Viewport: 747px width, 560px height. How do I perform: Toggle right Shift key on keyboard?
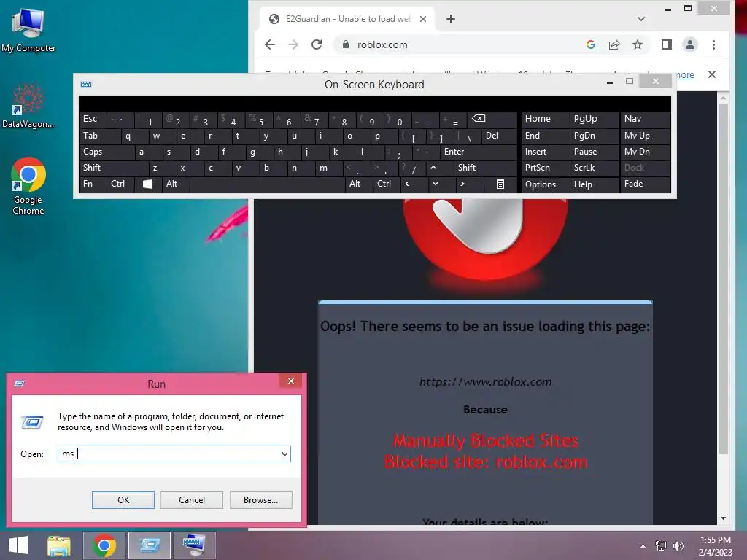tap(485, 168)
